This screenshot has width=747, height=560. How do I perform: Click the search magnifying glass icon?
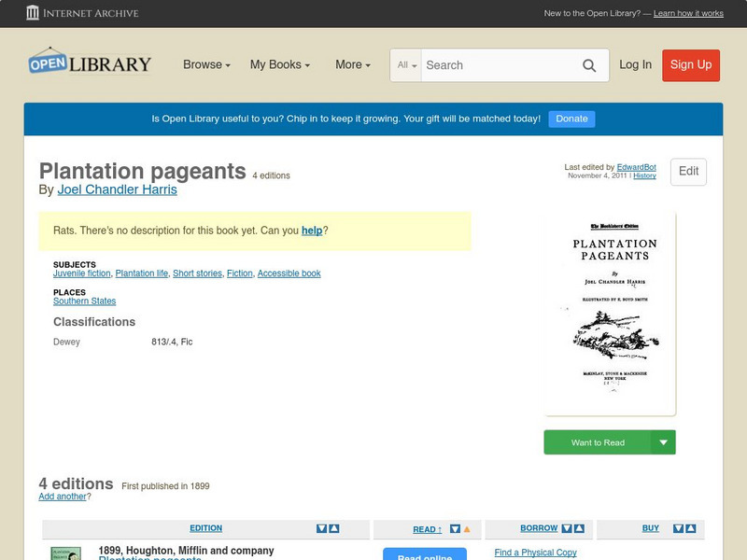589,65
